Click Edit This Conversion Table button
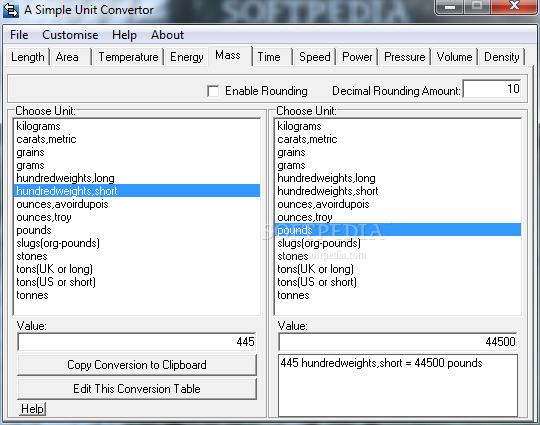 [137, 389]
